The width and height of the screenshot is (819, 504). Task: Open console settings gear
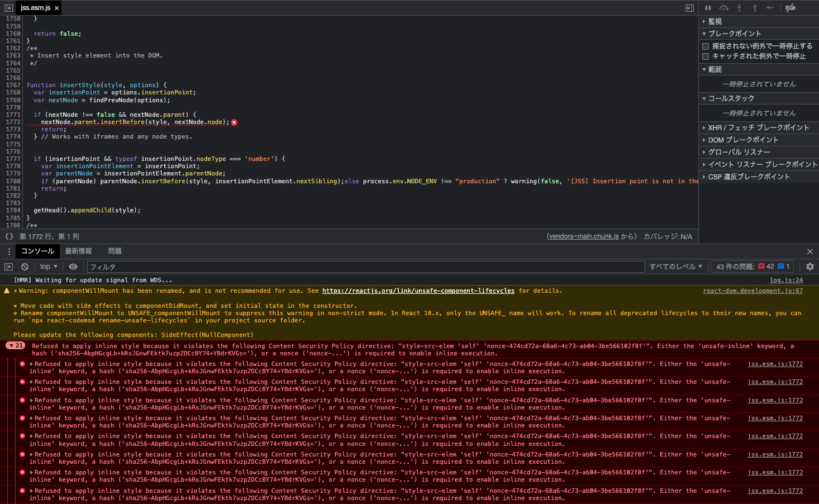pos(810,267)
